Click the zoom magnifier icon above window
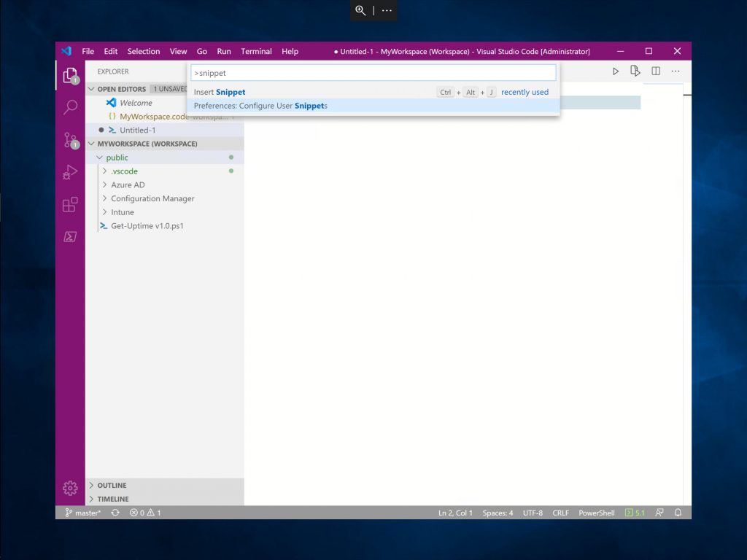This screenshot has height=560, width=747. tap(360, 10)
